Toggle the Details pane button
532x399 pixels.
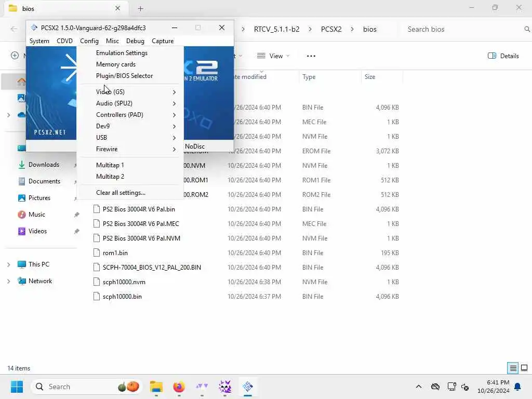503,56
